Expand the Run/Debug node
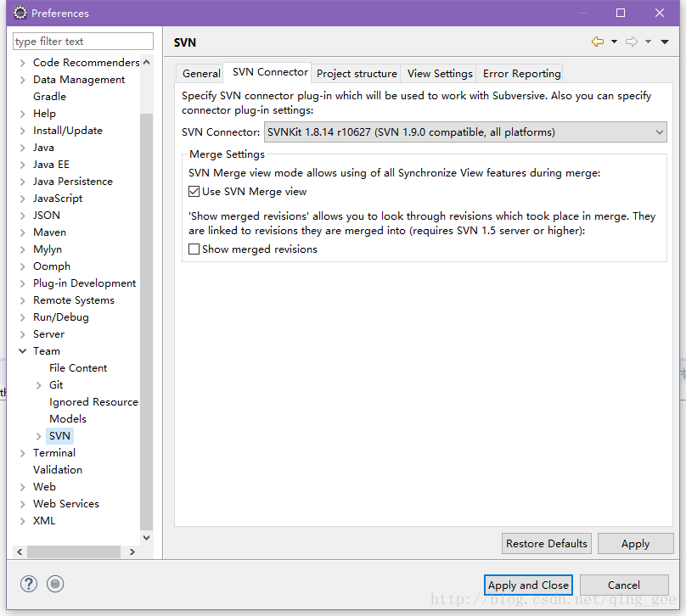 [x=22, y=317]
